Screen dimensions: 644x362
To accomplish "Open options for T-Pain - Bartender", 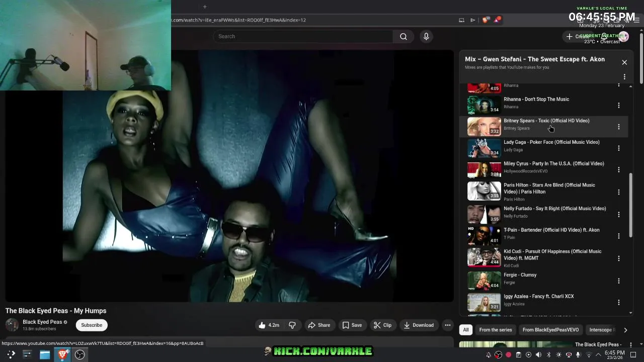I will [619, 236].
